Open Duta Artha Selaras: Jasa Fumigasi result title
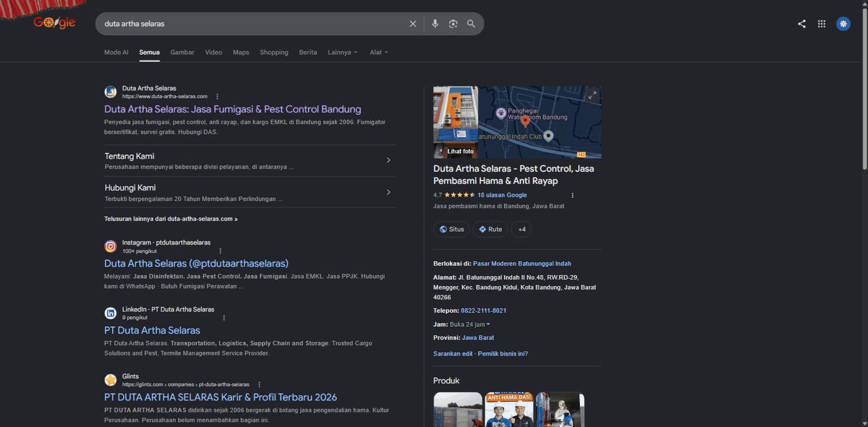868x427 pixels. coord(233,109)
